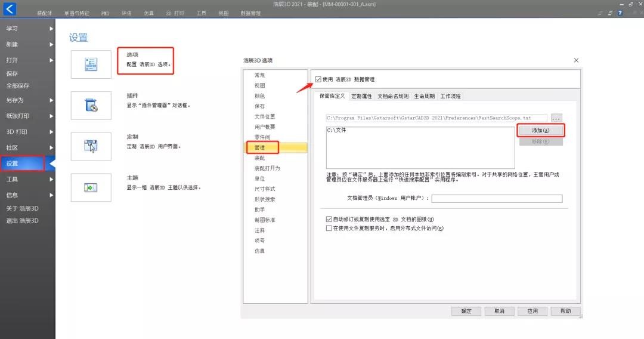Select 视图 in the options list

coord(259,85)
